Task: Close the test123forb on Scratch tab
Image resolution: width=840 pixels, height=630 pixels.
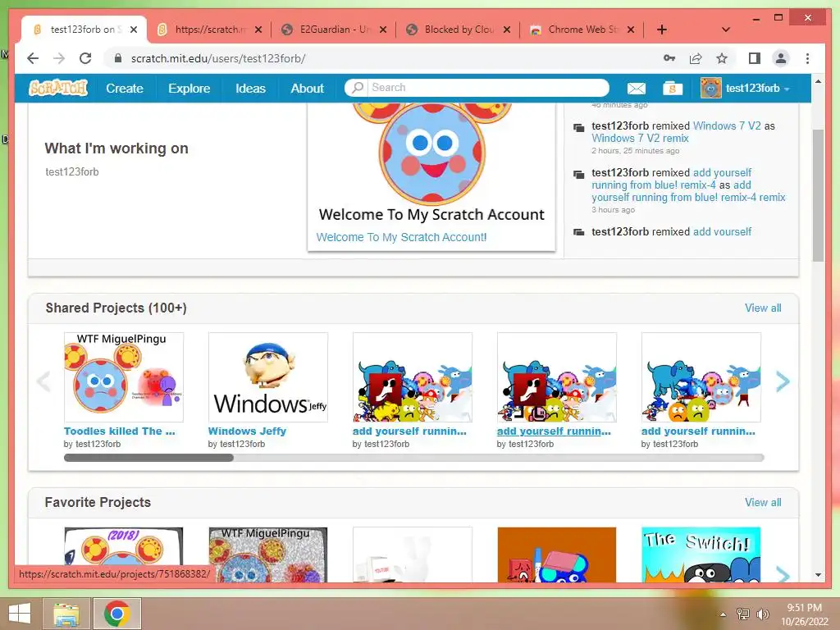Action: click(134, 30)
